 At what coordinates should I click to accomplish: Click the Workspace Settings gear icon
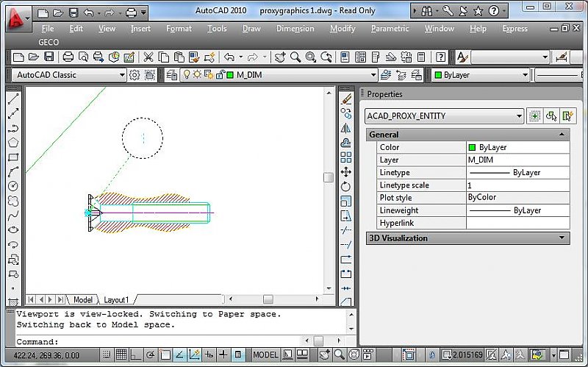point(135,75)
